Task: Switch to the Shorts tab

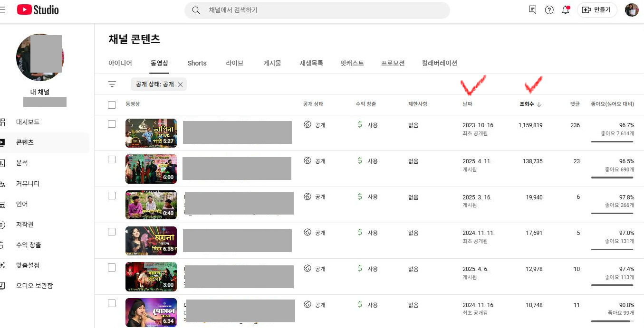Action: coord(197,63)
